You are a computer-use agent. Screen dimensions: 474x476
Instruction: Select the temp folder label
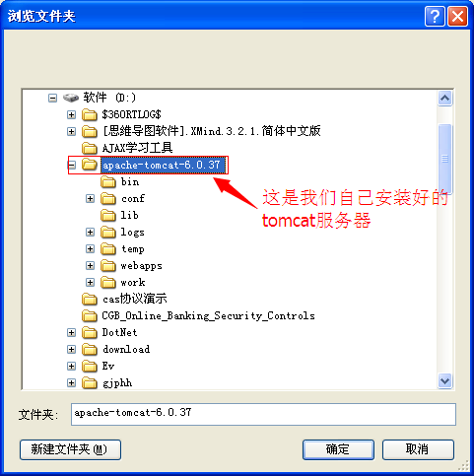pos(133,249)
